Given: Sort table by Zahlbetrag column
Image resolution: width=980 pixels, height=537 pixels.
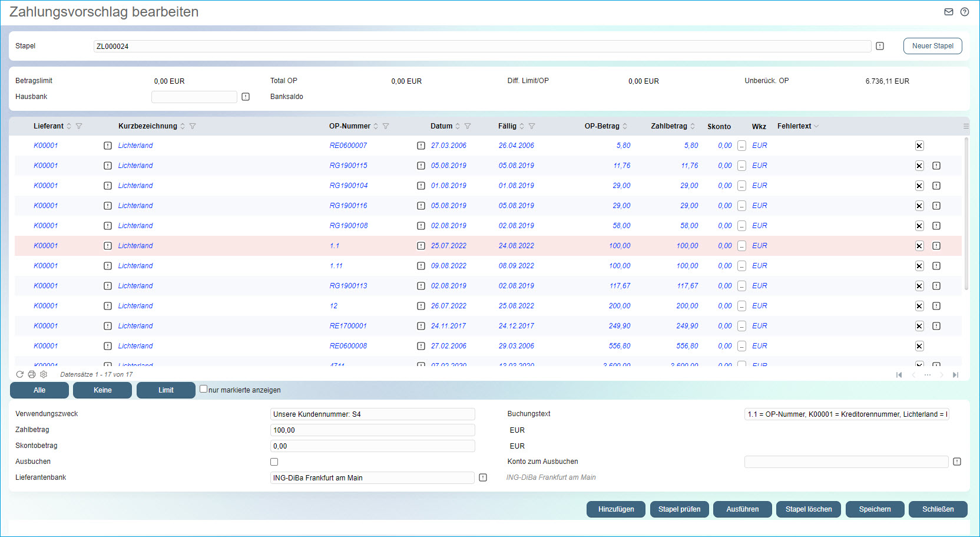Looking at the screenshot, I should click(x=693, y=126).
